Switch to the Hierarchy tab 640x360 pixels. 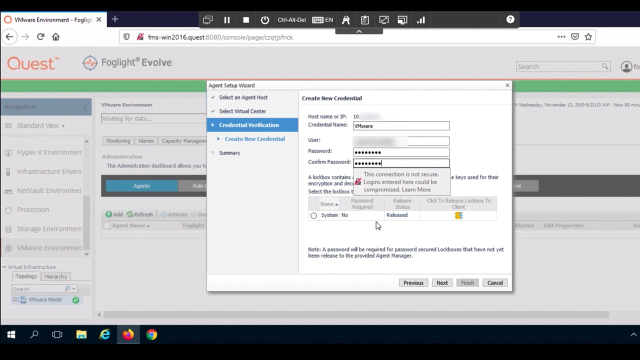coord(56,277)
